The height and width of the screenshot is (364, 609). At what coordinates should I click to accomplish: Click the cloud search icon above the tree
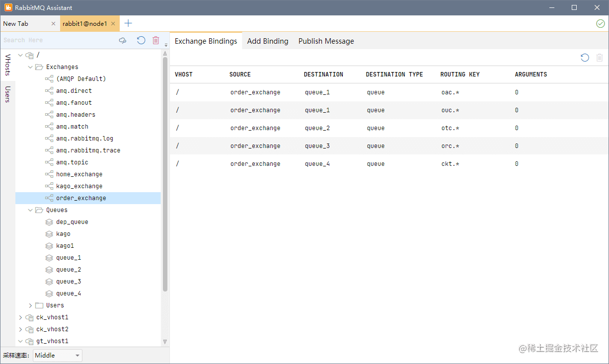pyautogui.click(x=123, y=40)
